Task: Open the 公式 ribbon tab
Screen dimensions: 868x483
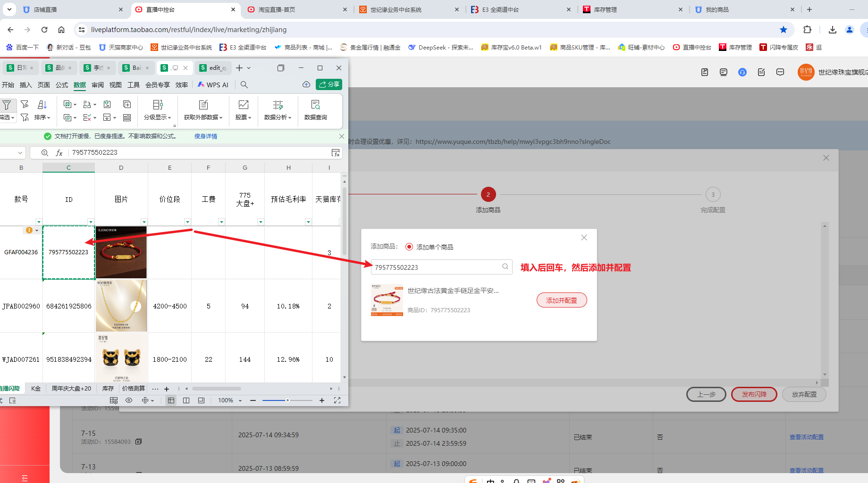Action: 62,85
